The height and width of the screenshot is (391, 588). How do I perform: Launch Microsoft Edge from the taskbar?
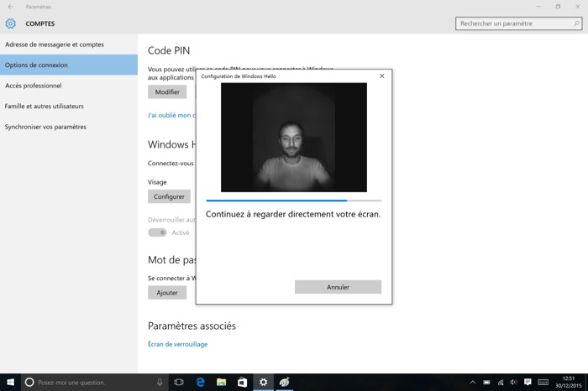pyautogui.click(x=201, y=382)
